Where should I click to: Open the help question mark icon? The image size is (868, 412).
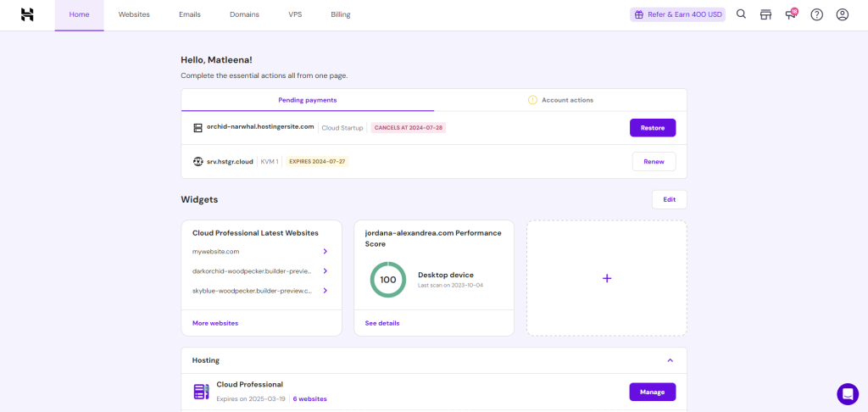pos(816,14)
